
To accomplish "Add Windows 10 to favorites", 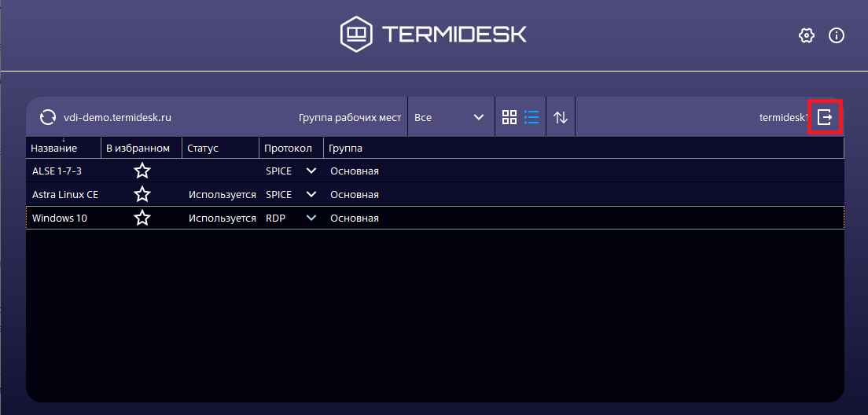I will (x=142, y=218).
